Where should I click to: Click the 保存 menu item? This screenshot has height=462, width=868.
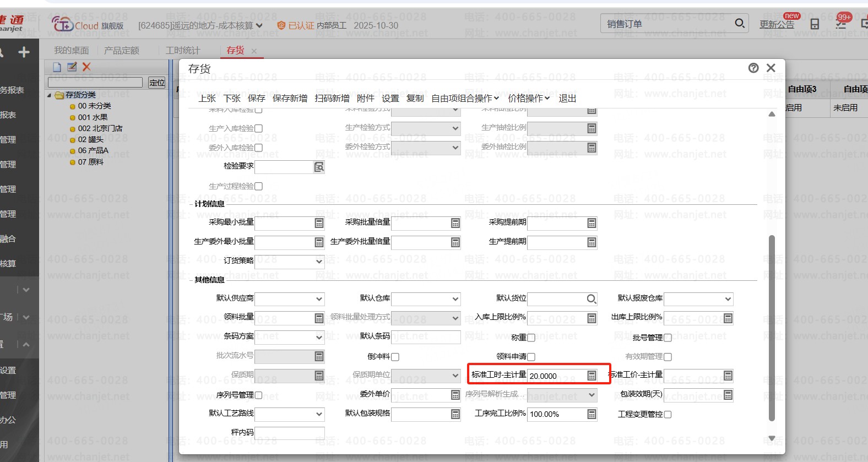(256, 98)
